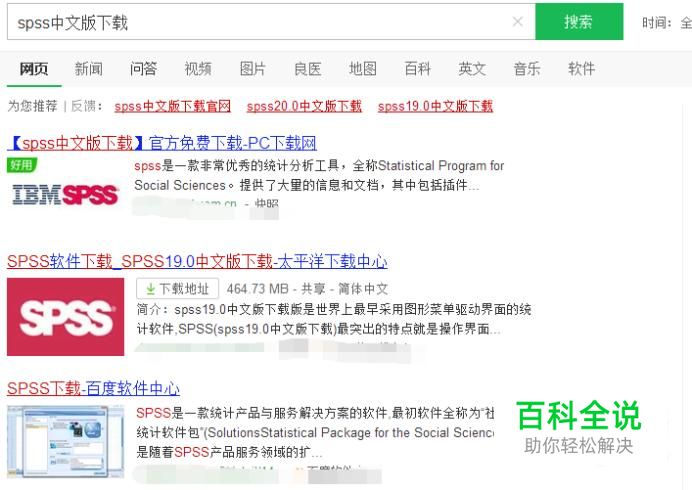Click the description starting spss是一款非常优秀的统计分析工具
Image resolution: width=692 pixels, height=490 pixels.
319,175
